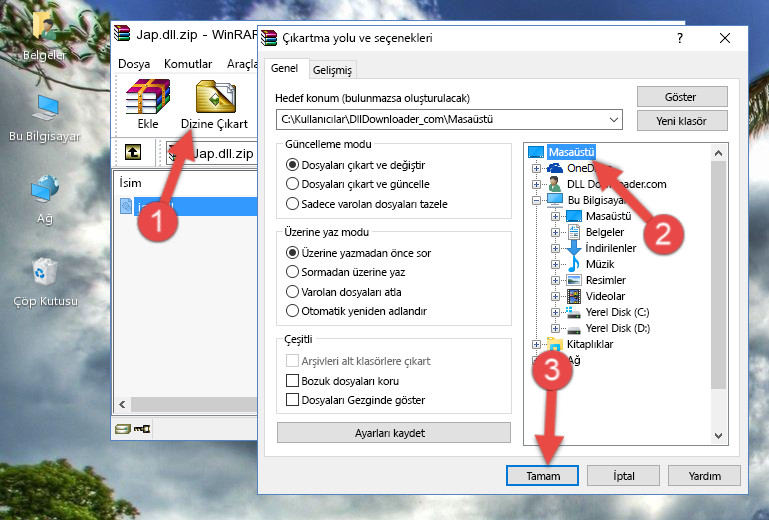The width and height of the screenshot is (769, 520).
Task: Open Ağ desktop icon
Action: tap(45, 199)
